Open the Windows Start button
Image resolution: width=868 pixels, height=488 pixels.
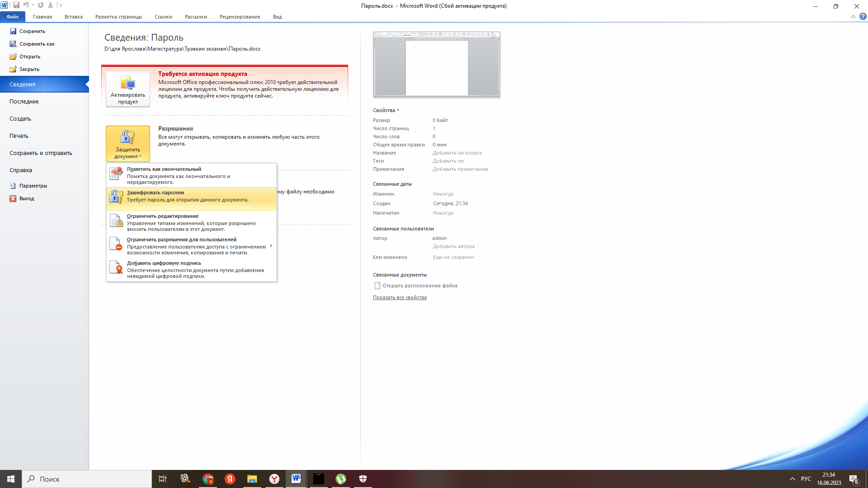pyautogui.click(x=11, y=479)
